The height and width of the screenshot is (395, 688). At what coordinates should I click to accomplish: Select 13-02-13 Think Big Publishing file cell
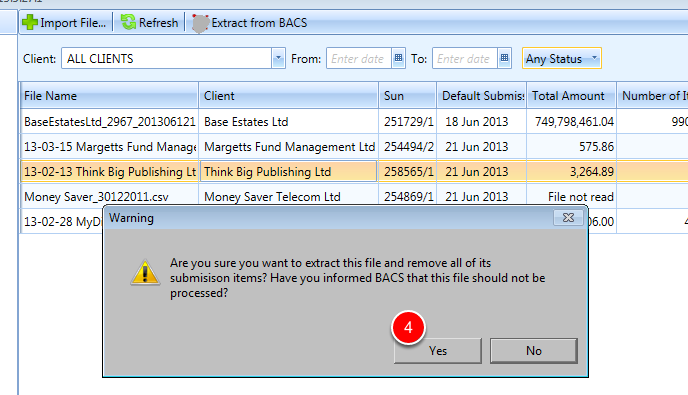point(109,172)
